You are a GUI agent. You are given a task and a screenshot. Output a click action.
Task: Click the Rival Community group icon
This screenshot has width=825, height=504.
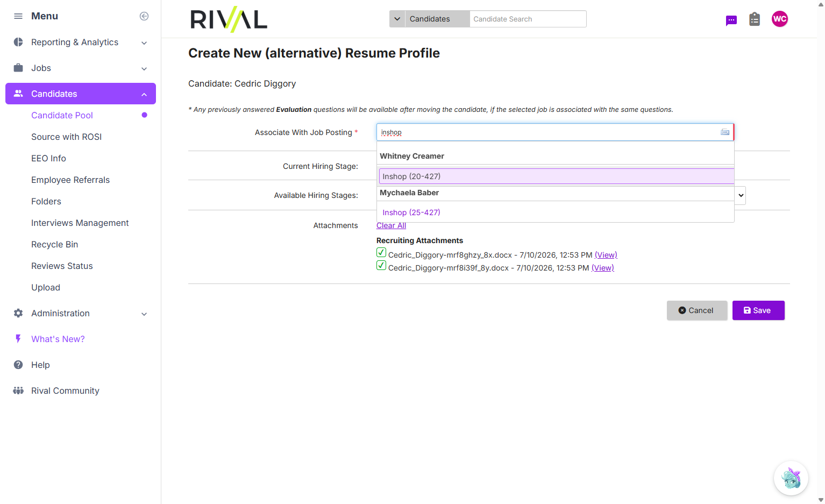click(18, 391)
